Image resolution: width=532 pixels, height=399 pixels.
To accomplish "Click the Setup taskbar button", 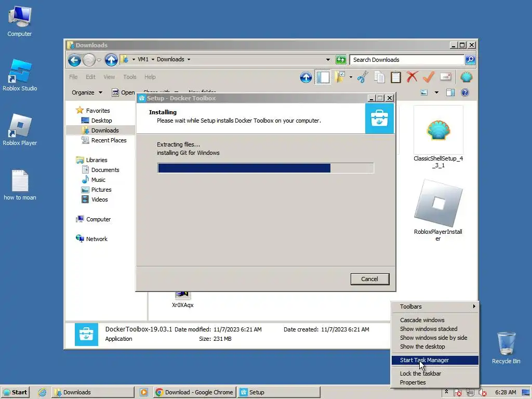I will (278, 392).
